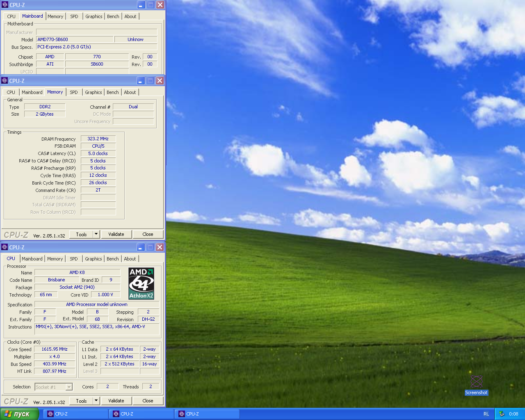Expand Tools dropdown arrow in CPU window
Screen dimensions: 525x420
[96, 401]
